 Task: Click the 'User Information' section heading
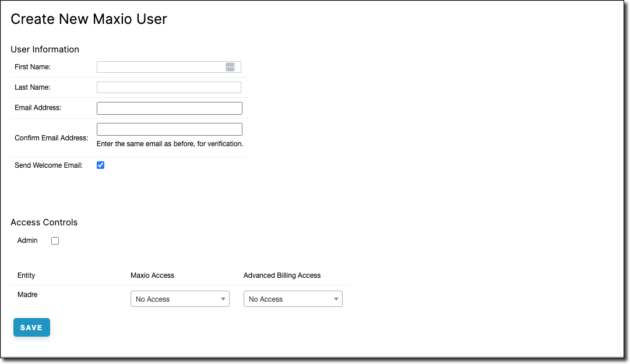point(45,50)
